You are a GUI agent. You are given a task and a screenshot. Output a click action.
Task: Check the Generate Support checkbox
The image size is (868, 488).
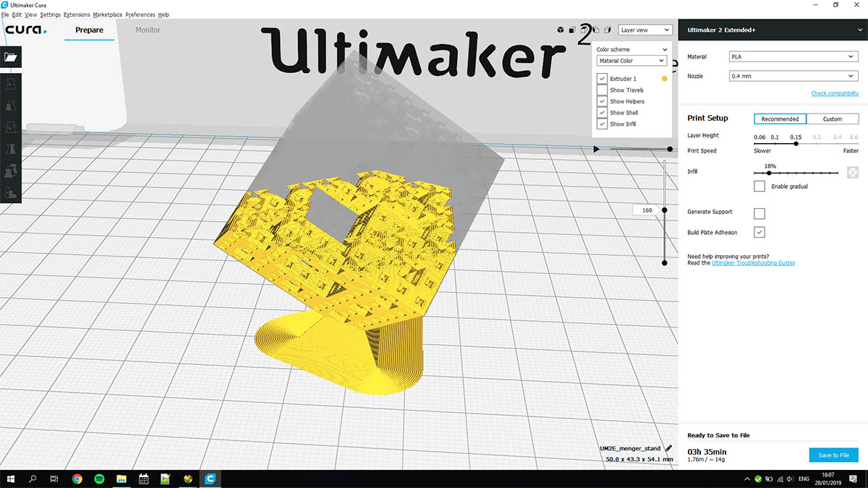click(759, 213)
